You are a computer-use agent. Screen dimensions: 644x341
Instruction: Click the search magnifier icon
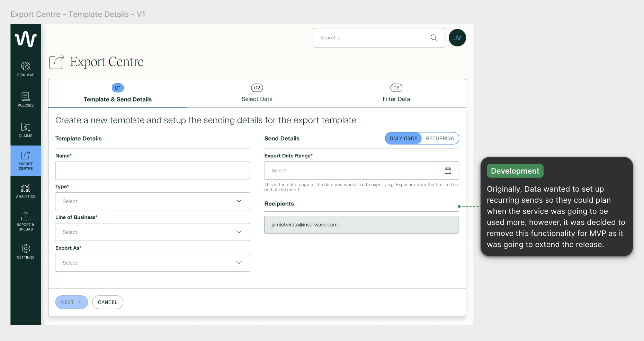[x=434, y=37]
